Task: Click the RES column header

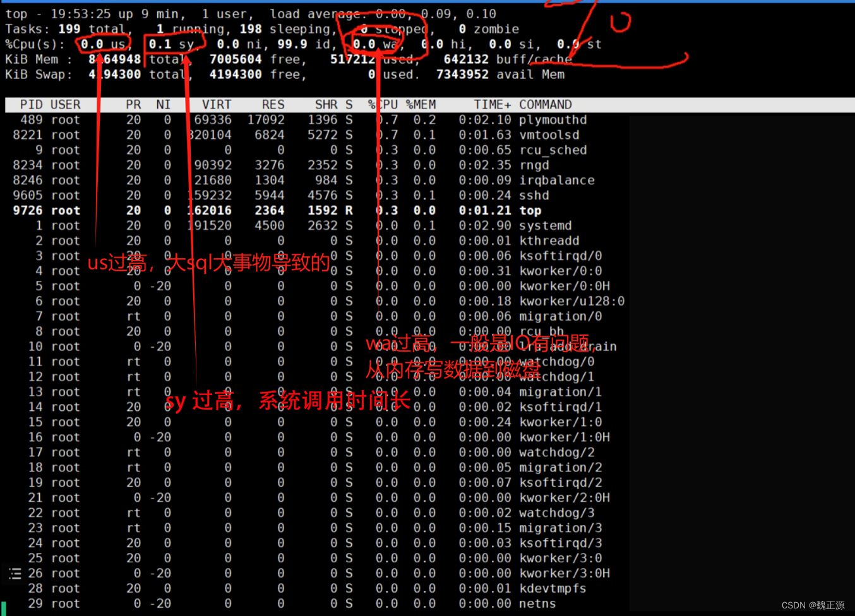Action: (273, 105)
